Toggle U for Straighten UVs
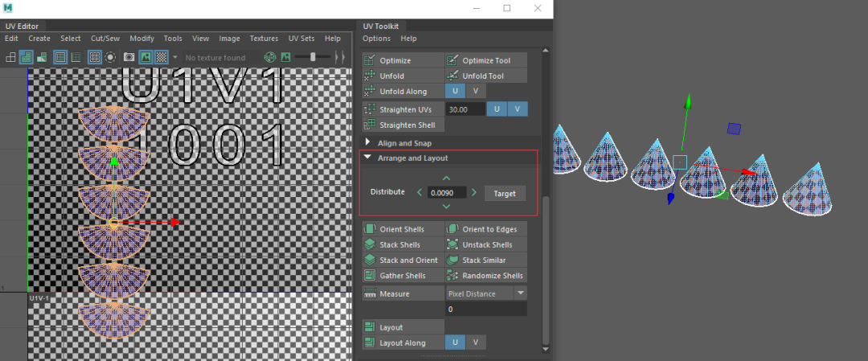This screenshot has width=868, height=361. pyautogui.click(x=497, y=109)
